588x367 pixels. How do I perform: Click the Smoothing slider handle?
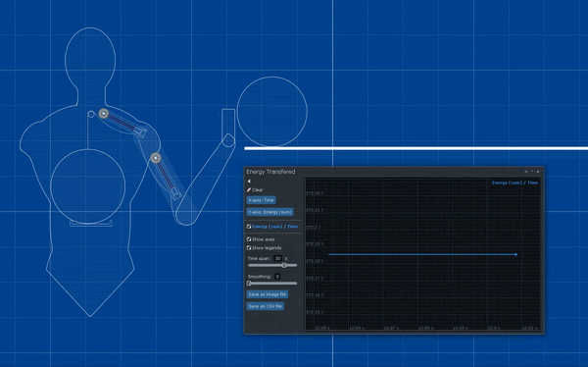[249, 284]
